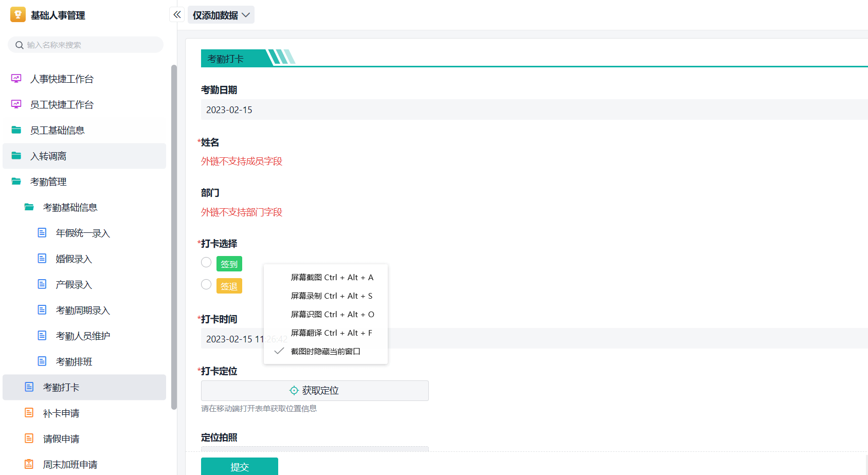The height and width of the screenshot is (475, 868).
Task: Click the search magnifier icon in sidebar
Action: [x=20, y=45]
